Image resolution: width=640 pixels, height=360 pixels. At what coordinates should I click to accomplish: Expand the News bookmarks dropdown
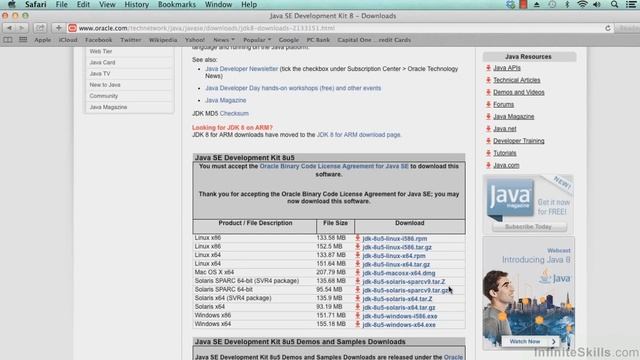224,40
